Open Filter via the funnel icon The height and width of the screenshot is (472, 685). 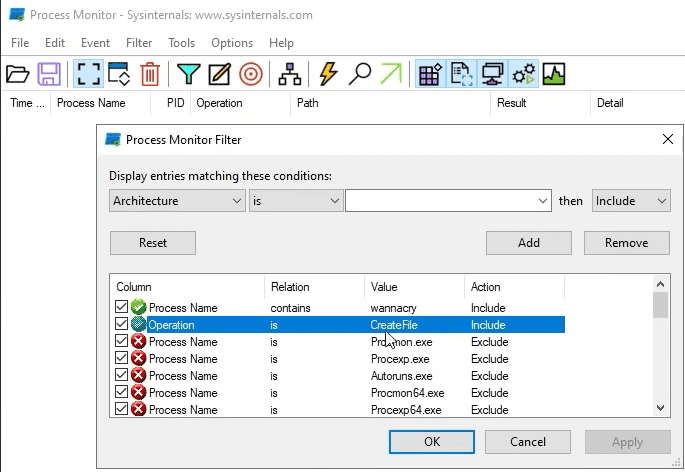pyautogui.click(x=188, y=73)
